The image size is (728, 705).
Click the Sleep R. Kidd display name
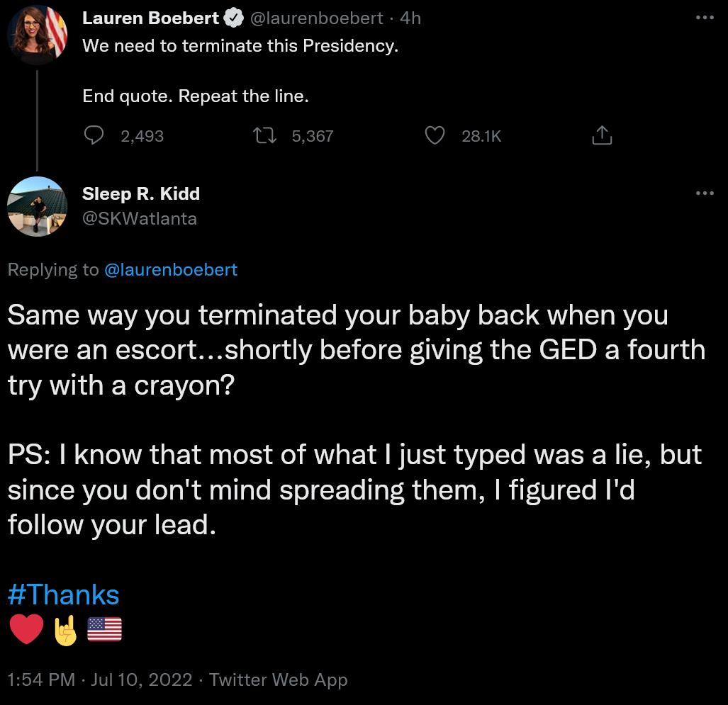[x=141, y=193]
